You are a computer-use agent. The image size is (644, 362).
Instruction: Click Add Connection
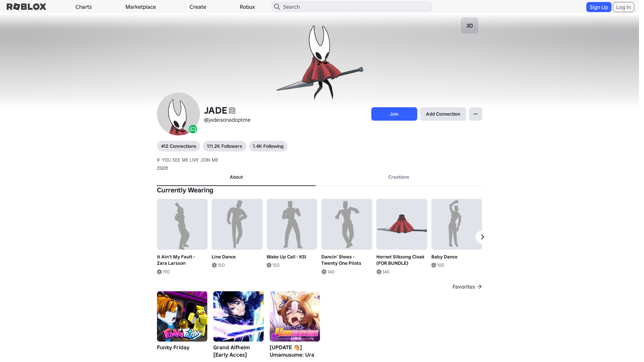[x=443, y=114]
